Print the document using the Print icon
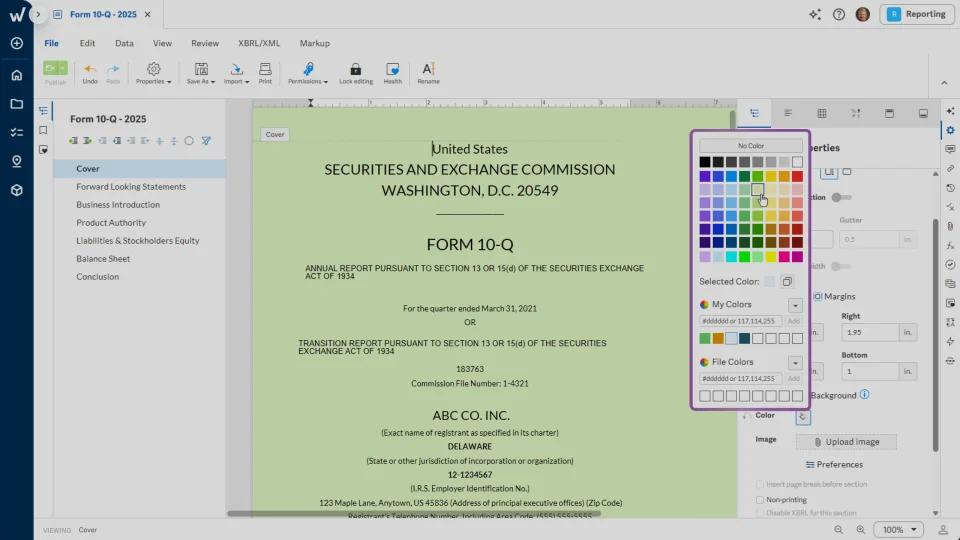Image resolution: width=960 pixels, height=540 pixels. pos(265,69)
